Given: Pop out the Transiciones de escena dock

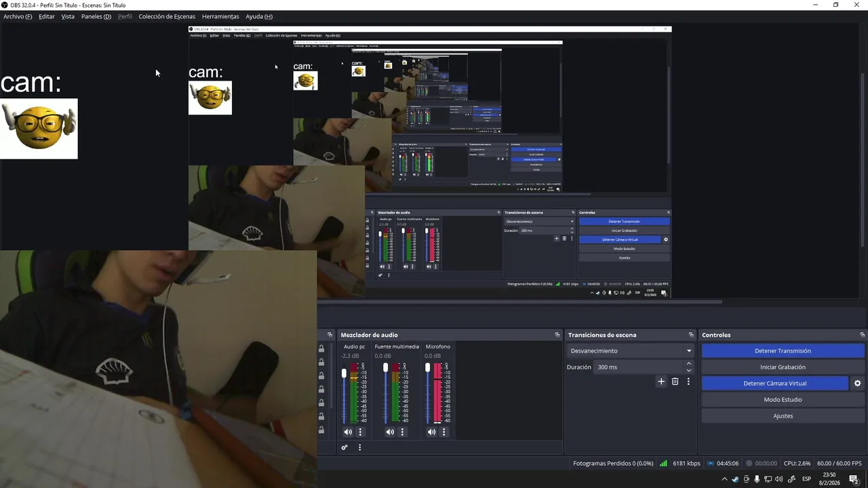Looking at the screenshot, I should pos(691,335).
